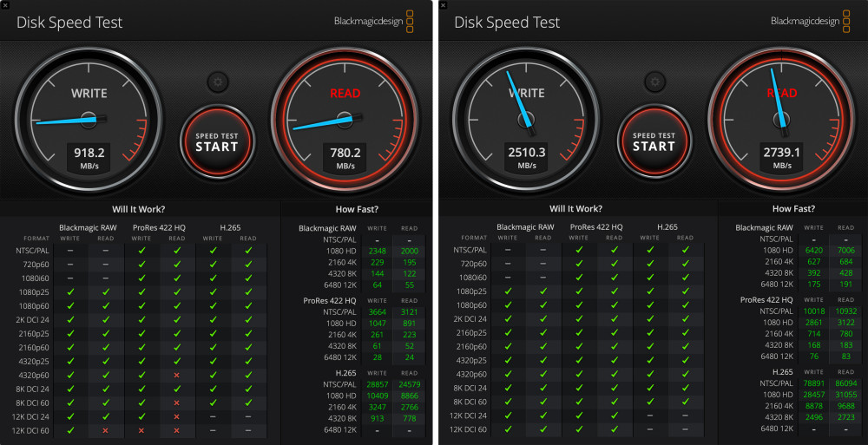Click the 2348 value in left How Fast table

pos(378,251)
